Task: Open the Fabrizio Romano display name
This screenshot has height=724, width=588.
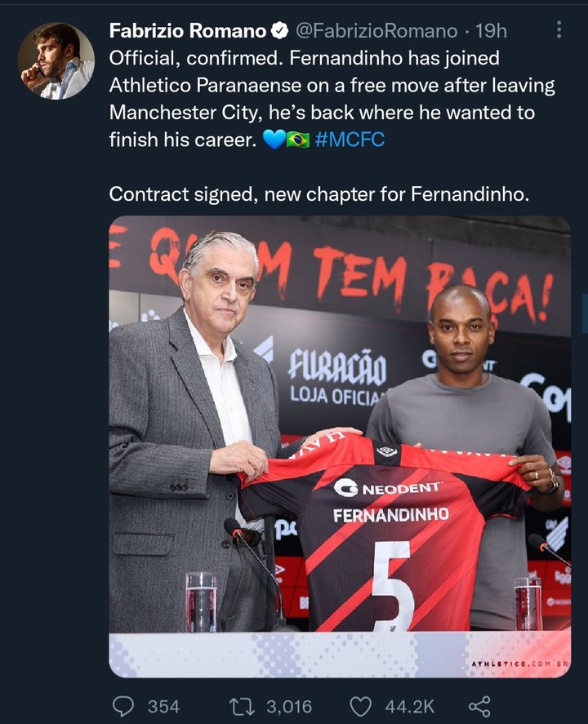Action: [x=188, y=31]
